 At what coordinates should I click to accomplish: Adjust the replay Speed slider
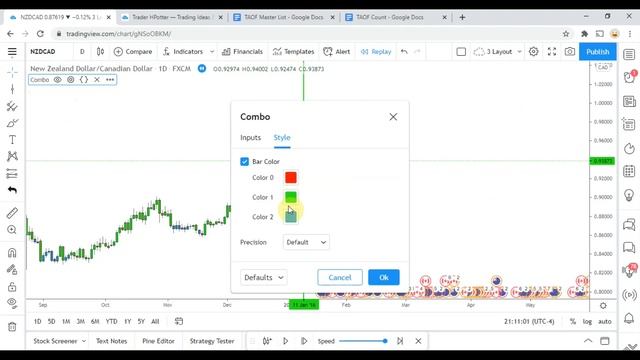point(363,341)
